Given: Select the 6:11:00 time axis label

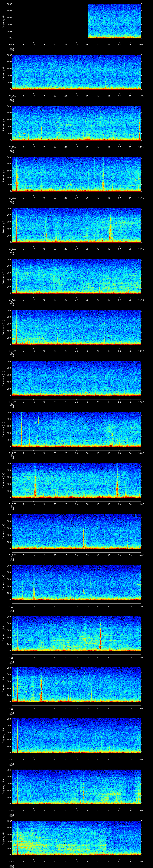Looking at the screenshot, I should point(12,147).
